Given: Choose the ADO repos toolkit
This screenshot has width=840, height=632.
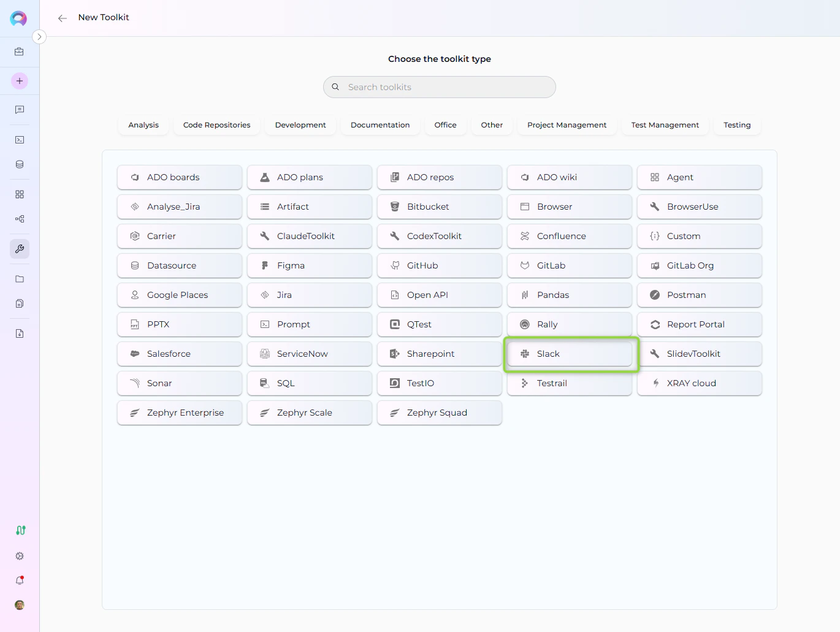Looking at the screenshot, I should 440,177.
